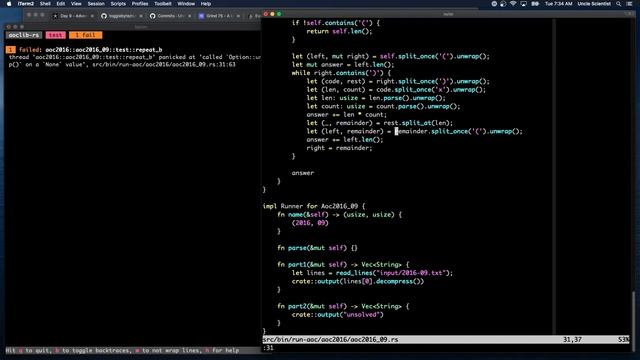Open the Edit menu
Image resolution: width=640 pixels, height=360 pixels.
coord(61,4)
